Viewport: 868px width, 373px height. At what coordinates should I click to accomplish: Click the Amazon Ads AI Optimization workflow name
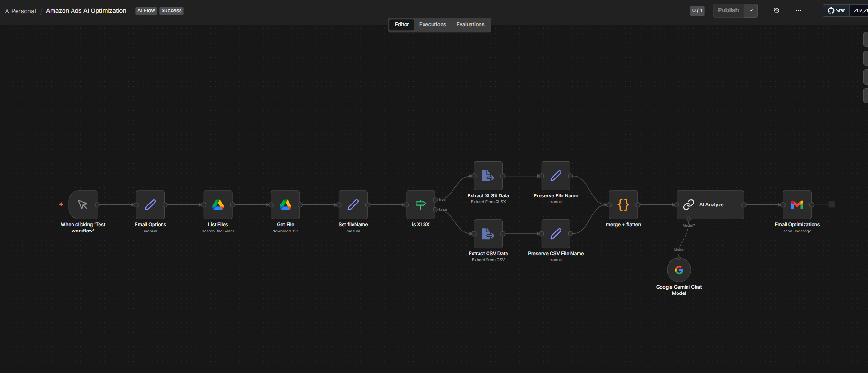click(x=86, y=10)
